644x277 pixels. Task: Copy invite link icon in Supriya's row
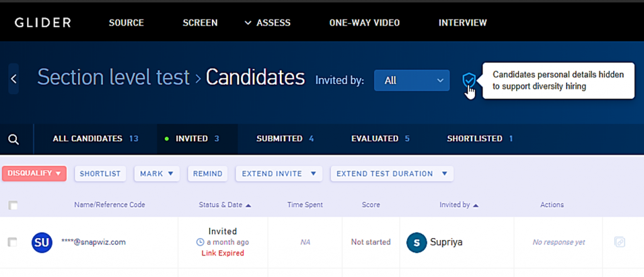point(619,242)
